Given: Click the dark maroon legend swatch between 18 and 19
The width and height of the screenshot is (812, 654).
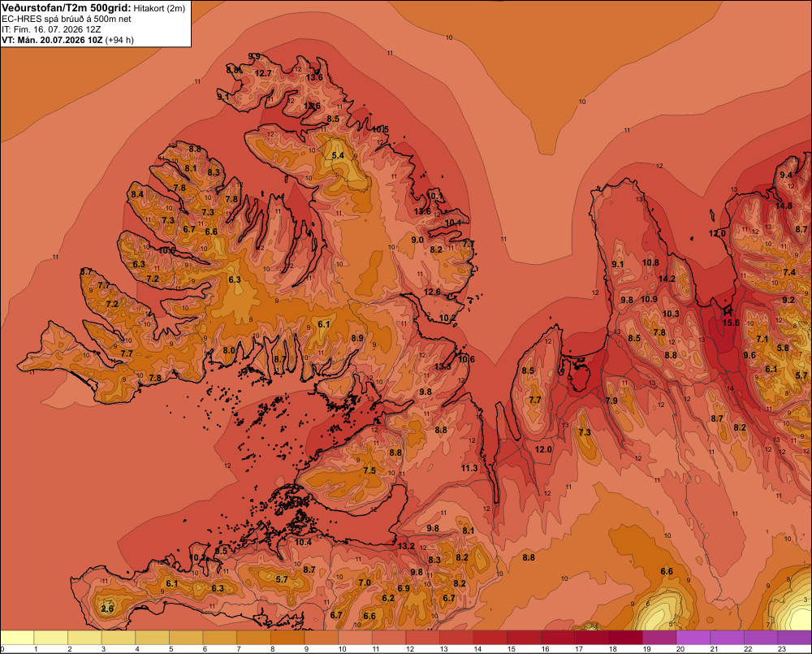Looking at the screenshot, I should click(625, 638).
